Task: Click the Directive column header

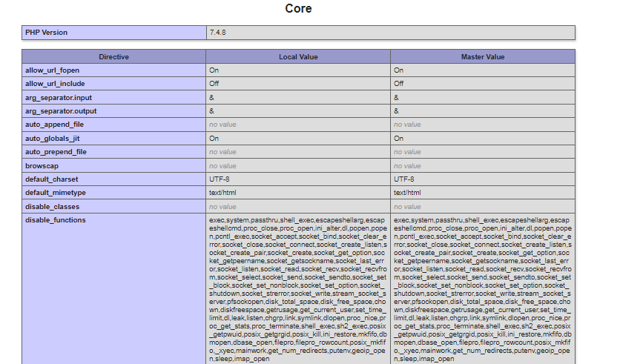Action: 113,56
